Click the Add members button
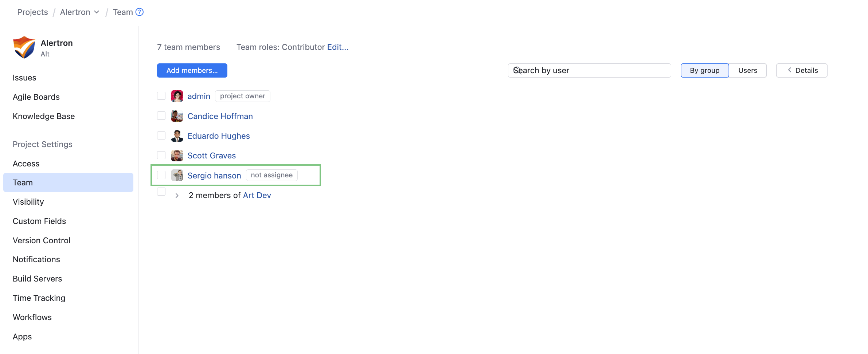Image resolution: width=868 pixels, height=354 pixels. pyautogui.click(x=192, y=70)
